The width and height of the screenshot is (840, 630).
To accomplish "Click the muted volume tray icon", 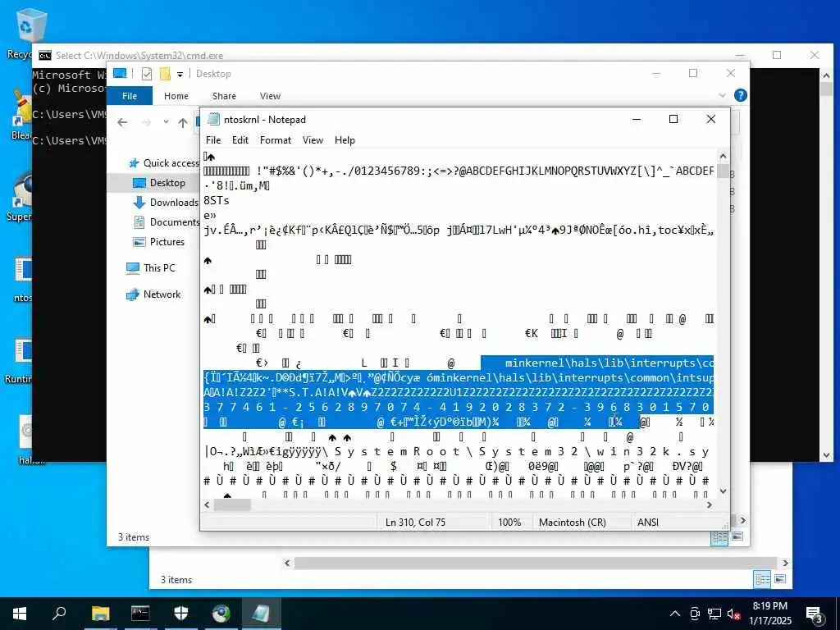I will point(734,614).
